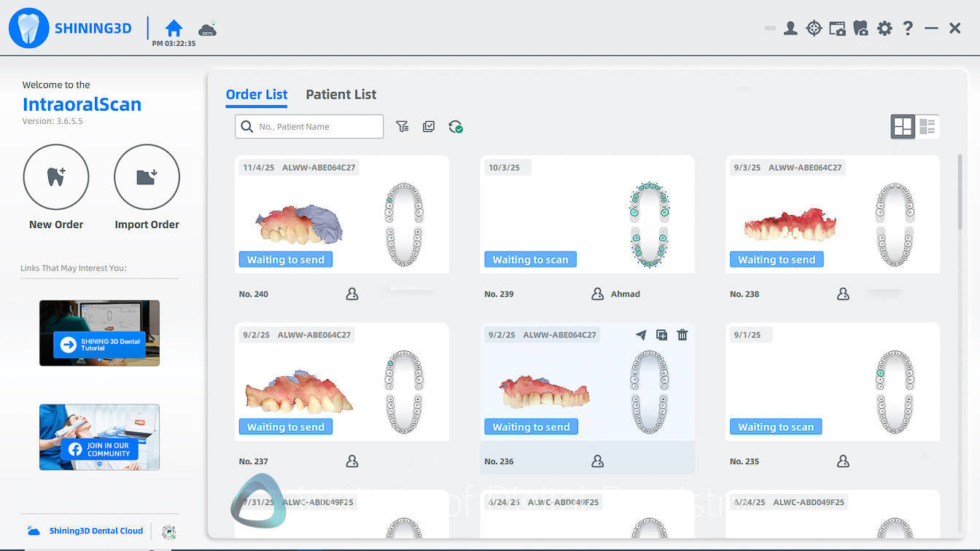Refresh sync status with the green sync icon
Viewport: 980px width, 551px height.
click(455, 126)
